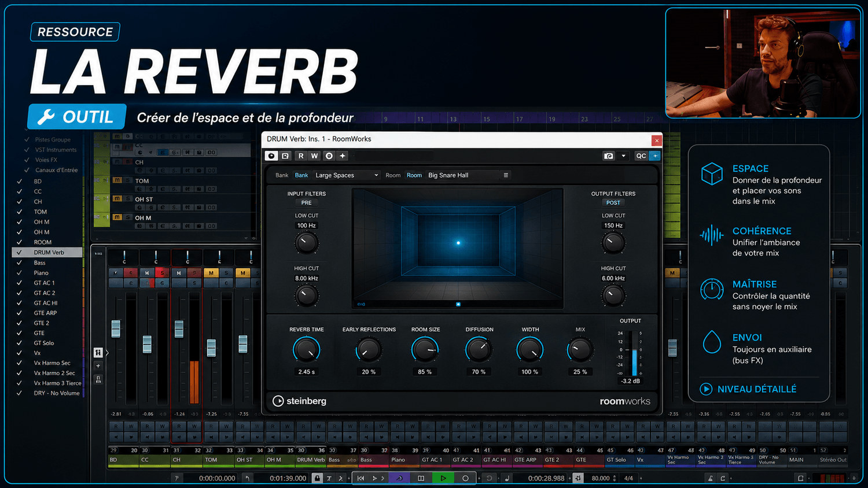The height and width of the screenshot is (488, 868).
Task: Toggle the punch lock icon in transport
Action: coord(317,478)
